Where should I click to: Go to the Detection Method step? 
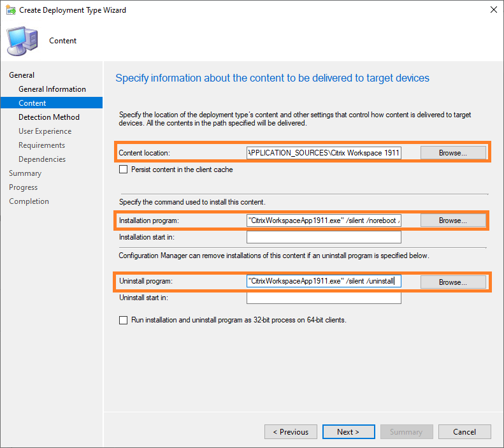(x=49, y=117)
